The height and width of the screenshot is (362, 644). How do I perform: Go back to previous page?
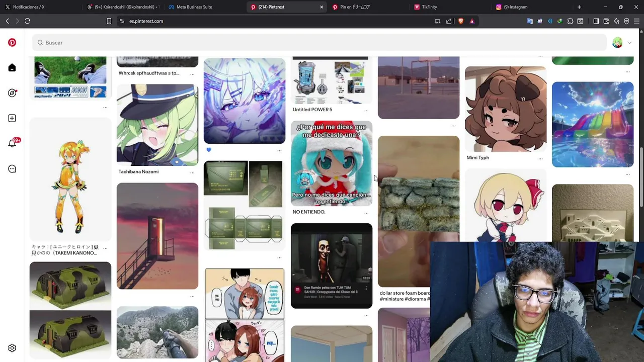[7, 21]
